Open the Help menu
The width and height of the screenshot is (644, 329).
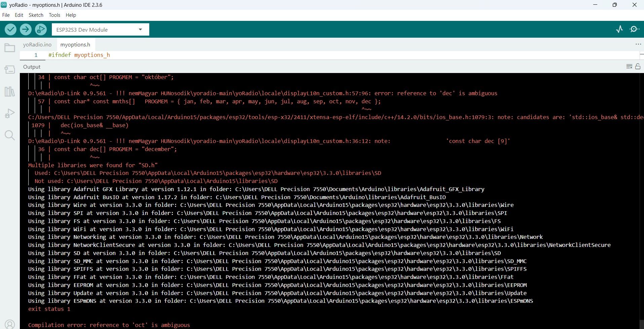[x=71, y=15]
